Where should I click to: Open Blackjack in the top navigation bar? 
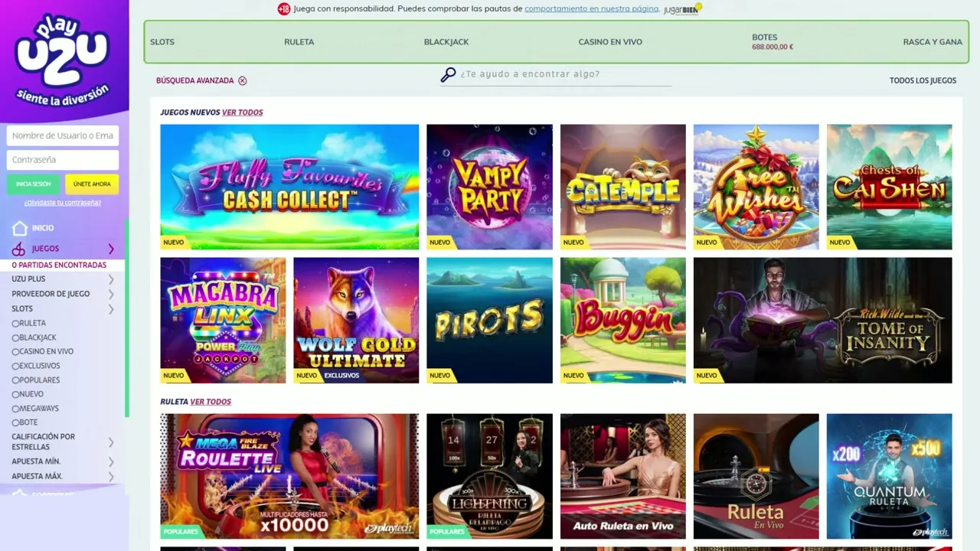click(x=446, y=42)
